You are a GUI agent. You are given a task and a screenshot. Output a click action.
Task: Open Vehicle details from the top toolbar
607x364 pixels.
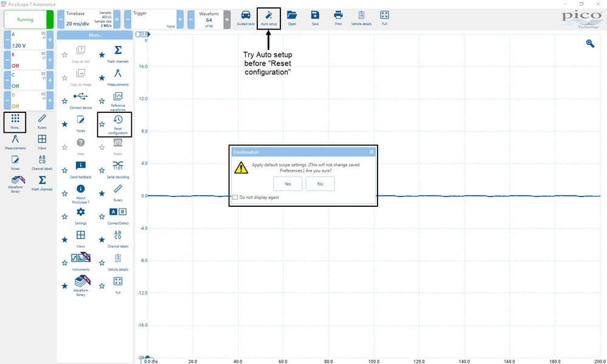coord(361,18)
